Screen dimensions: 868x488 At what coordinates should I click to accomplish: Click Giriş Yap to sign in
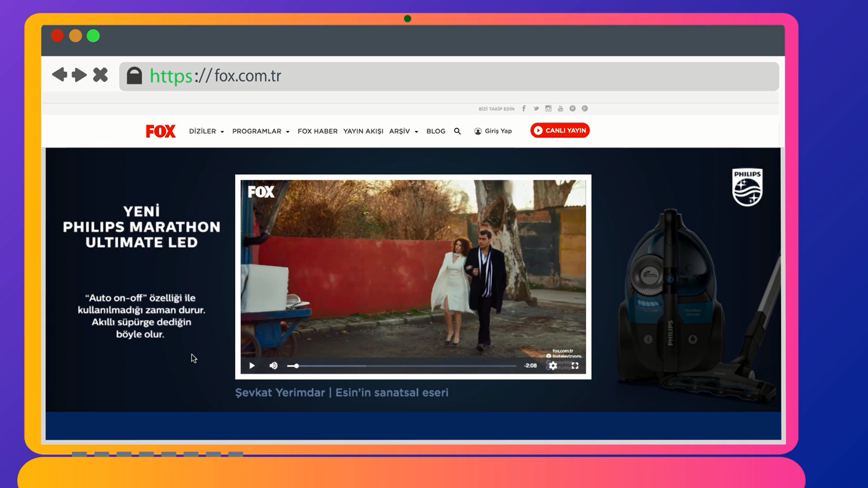point(493,132)
